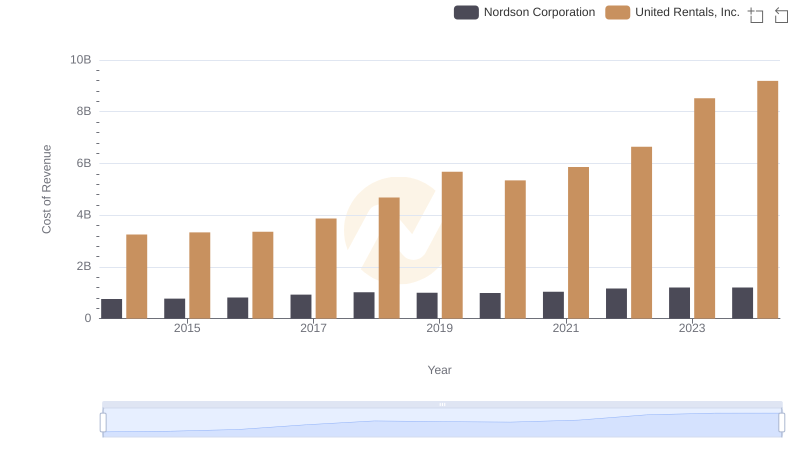Click the right handle of the range slider

click(781, 423)
